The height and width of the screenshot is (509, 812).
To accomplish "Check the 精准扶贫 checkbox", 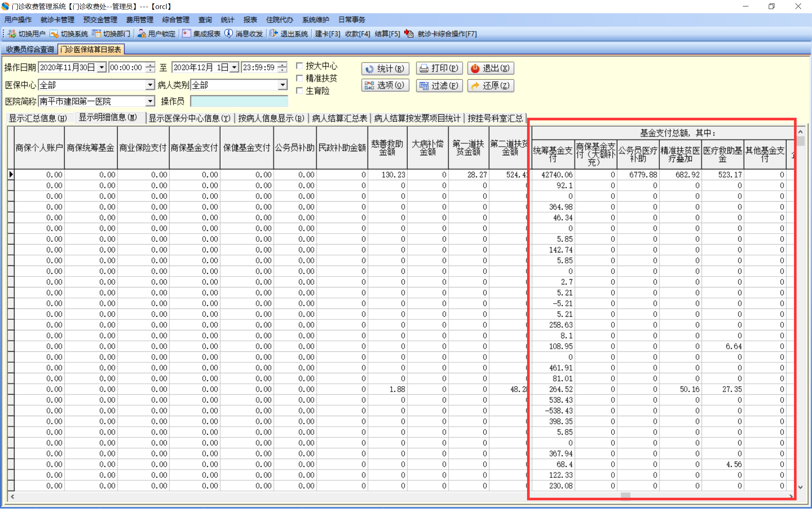I will click(300, 78).
